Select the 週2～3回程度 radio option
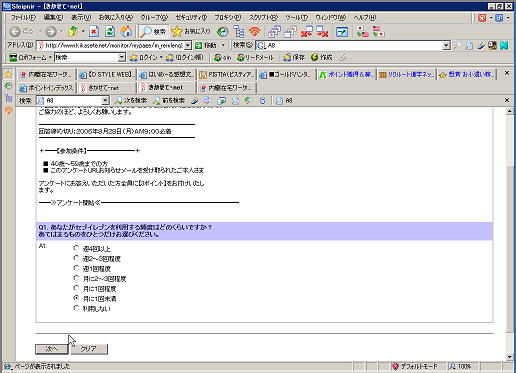Screen dimensions: 516x373 (x=76, y=258)
